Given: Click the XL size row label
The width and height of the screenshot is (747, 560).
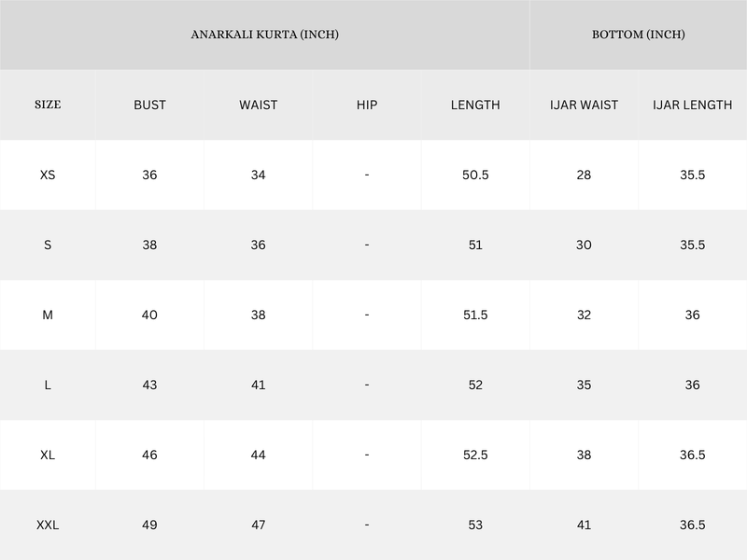Looking at the screenshot, I should [x=48, y=455].
